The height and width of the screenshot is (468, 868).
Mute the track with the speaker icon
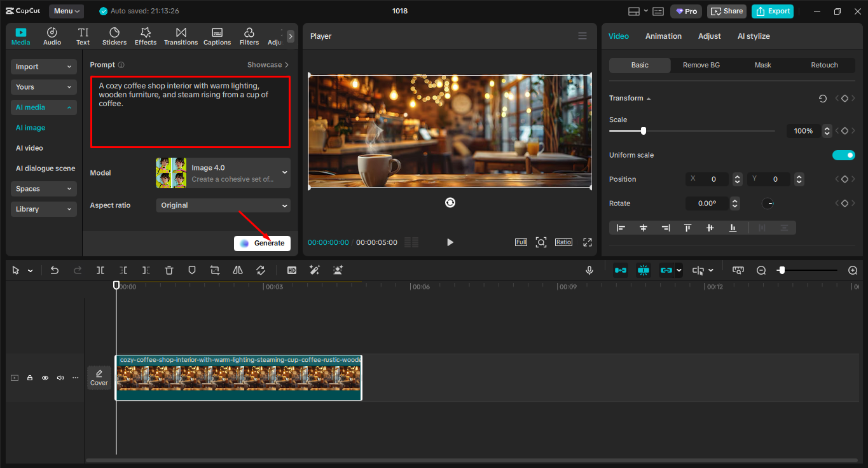[x=60, y=377]
